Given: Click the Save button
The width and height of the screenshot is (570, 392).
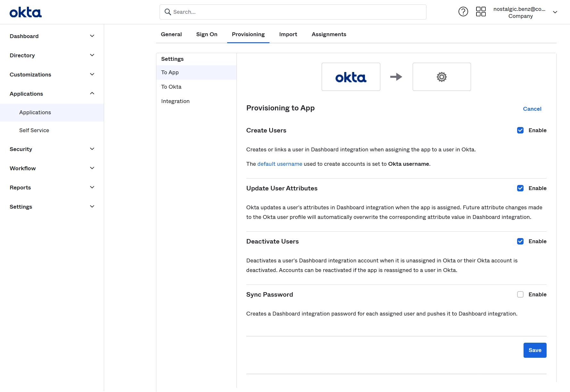Looking at the screenshot, I should [x=535, y=350].
